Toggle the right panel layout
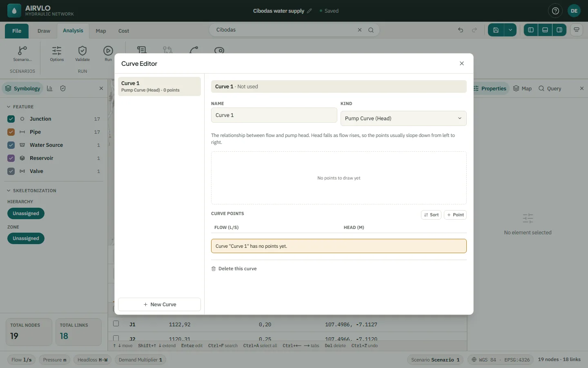 tap(559, 30)
